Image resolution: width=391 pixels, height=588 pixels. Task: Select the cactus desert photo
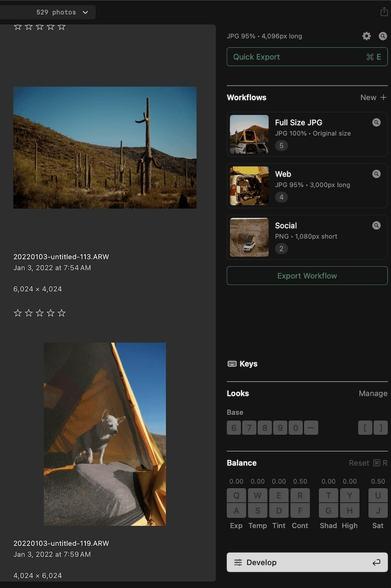click(x=105, y=147)
